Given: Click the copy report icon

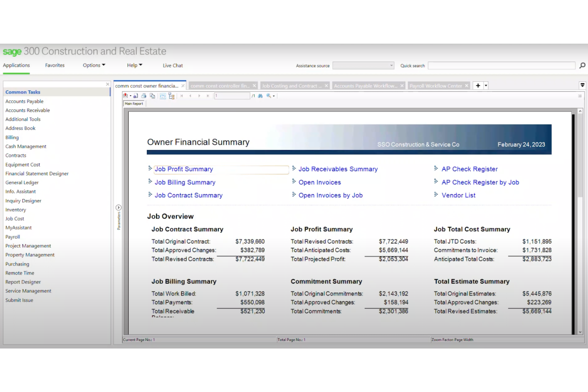Looking at the screenshot, I should [152, 96].
